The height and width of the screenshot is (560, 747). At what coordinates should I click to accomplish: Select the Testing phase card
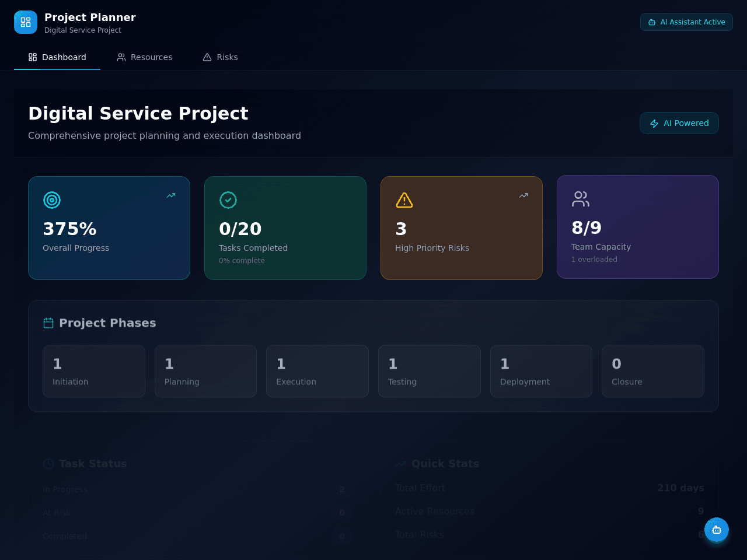430,371
